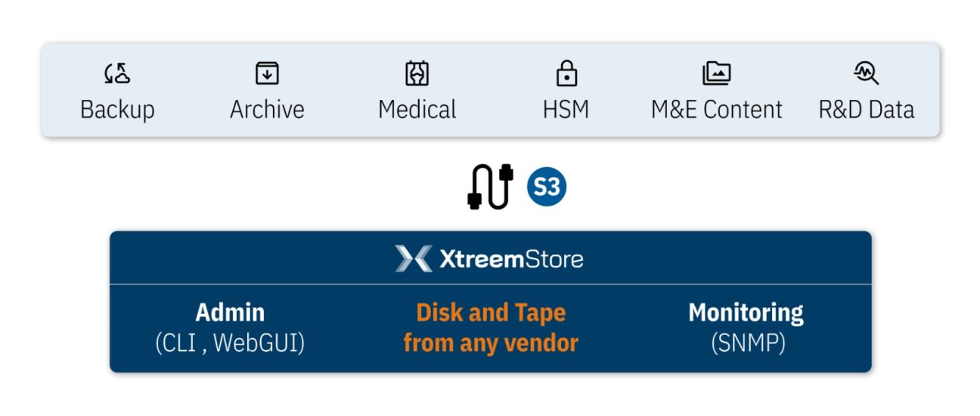
Task: Click the Archive box icon
Action: 267,73
